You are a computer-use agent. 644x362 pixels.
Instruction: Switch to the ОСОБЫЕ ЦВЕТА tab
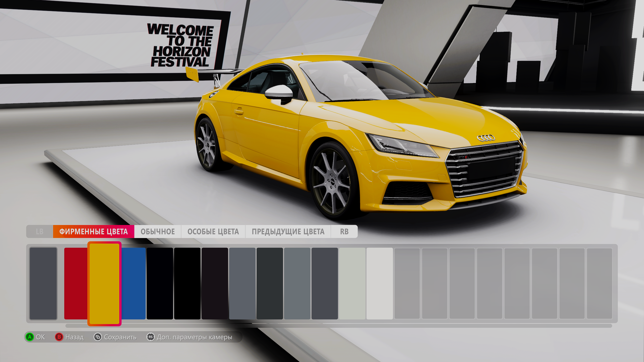213,232
